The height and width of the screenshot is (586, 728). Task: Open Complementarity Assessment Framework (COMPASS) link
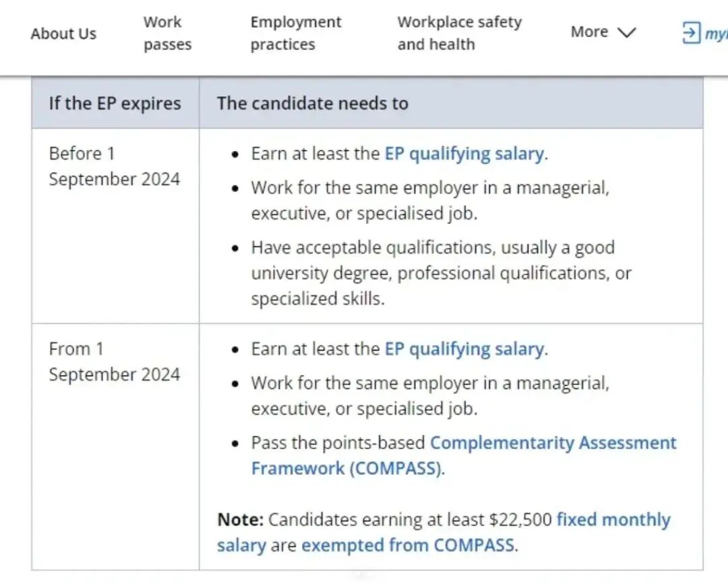[x=463, y=456]
